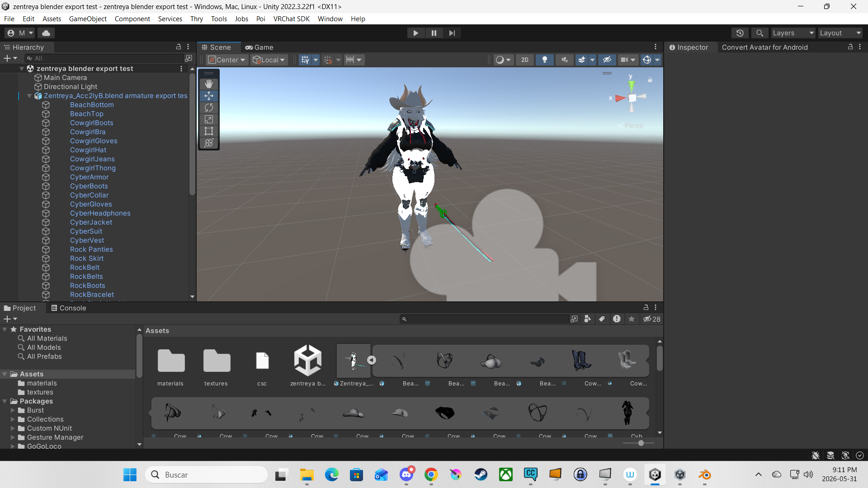
Task: Toggle scene gizmos
Action: [x=647, y=60]
